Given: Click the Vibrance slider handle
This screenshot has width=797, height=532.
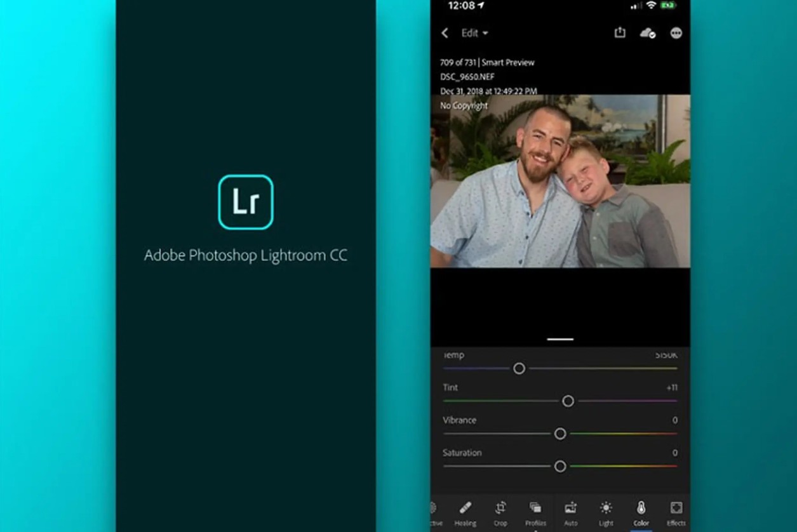Looking at the screenshot, I should point(560,434).
